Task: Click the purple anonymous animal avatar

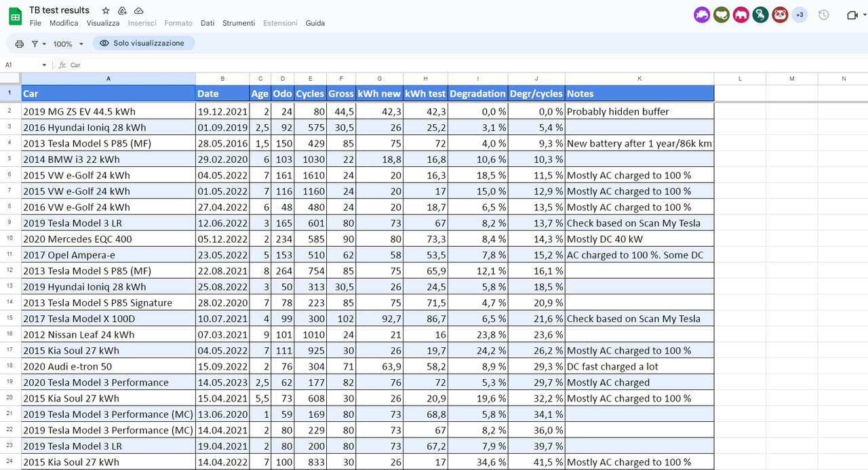Action: 702,14
